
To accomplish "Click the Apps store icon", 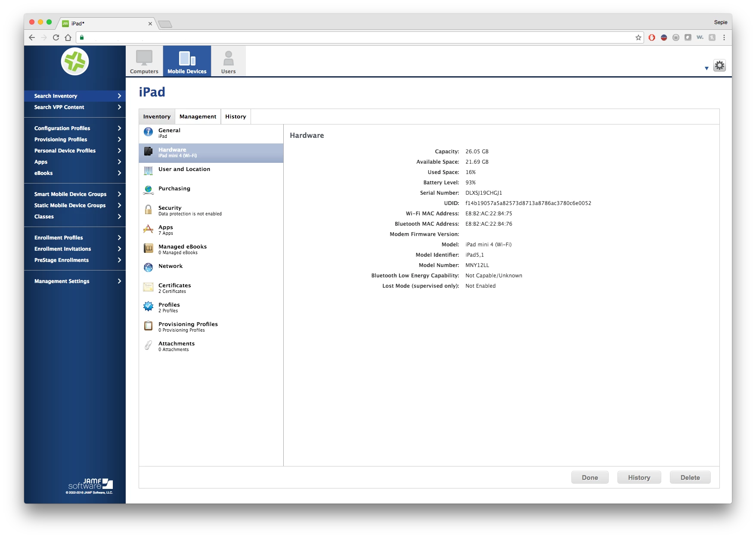I will pyautogui.click(x=149, y=229).
